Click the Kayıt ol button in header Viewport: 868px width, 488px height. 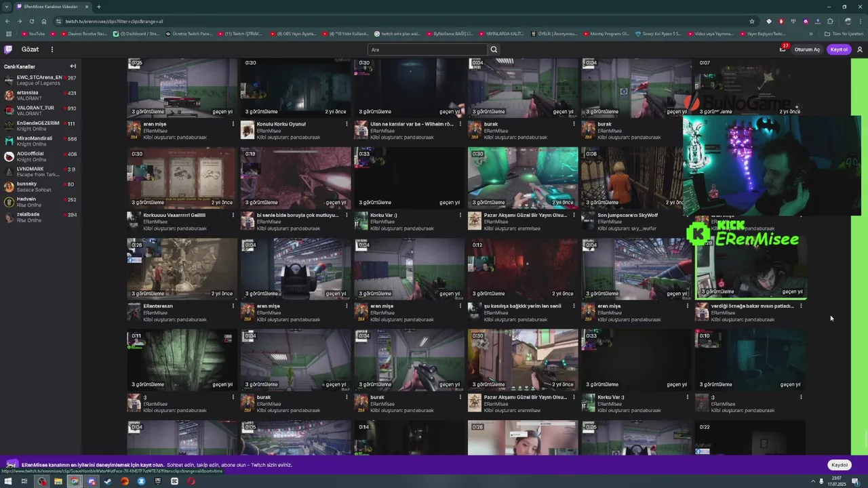click(839, 49)
